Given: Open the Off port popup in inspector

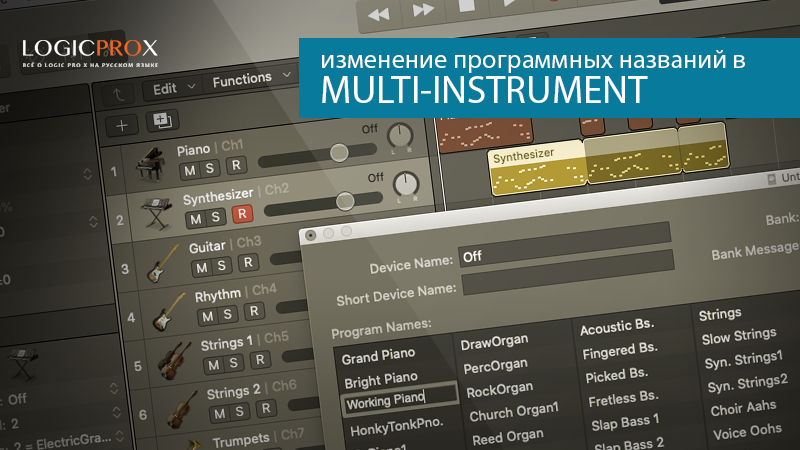Looking at the screenshot, I should [x=61, y=395].
